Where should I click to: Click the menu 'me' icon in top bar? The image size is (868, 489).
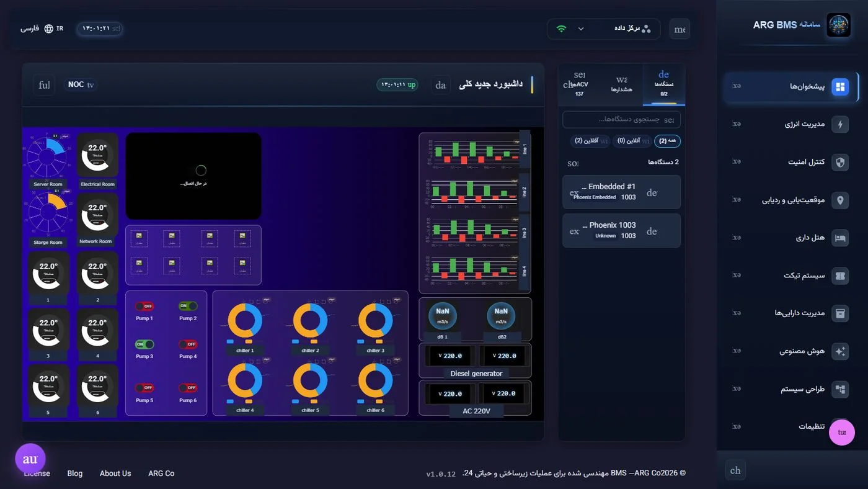pyautogui.click(x=680, y=29)
